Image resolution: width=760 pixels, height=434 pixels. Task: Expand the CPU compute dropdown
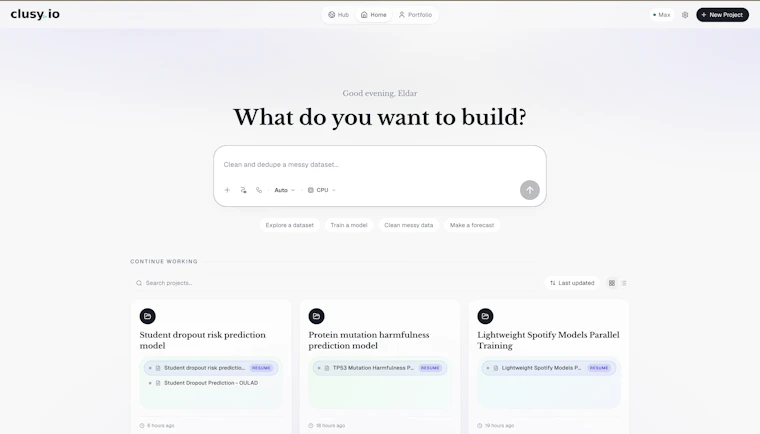point(321,190)
